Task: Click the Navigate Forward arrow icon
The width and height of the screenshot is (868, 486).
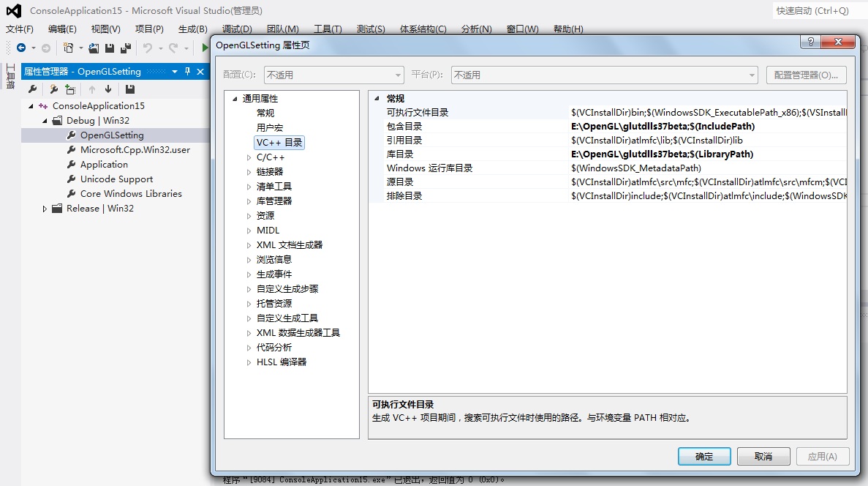Action: pos(46,48)
